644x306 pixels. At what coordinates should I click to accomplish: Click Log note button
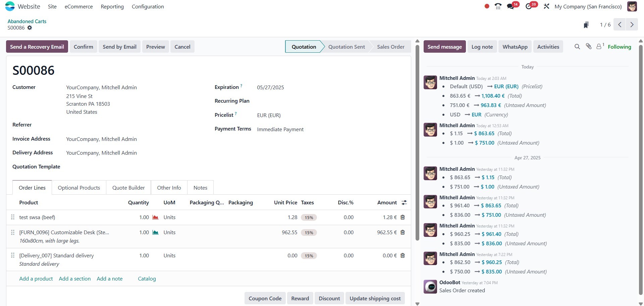click(482, 47)
